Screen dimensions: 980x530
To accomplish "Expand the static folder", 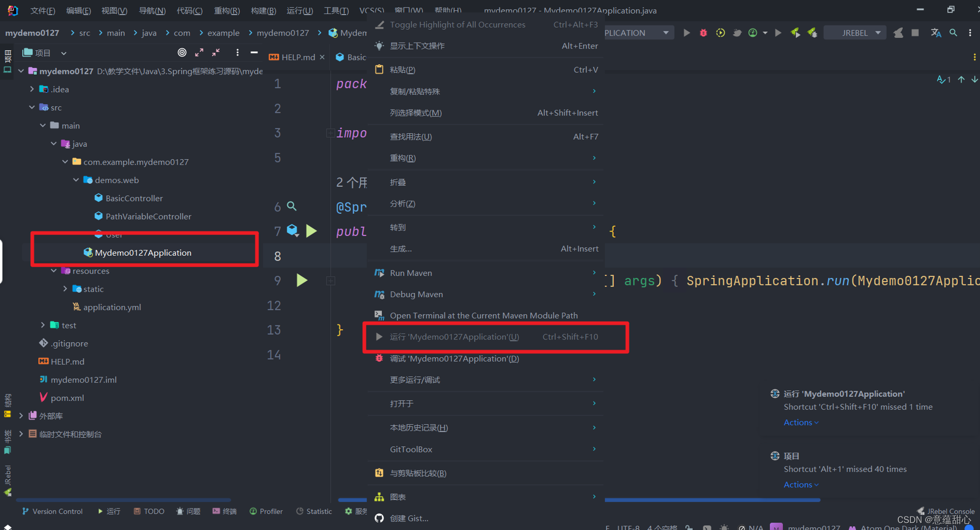I will [65, 289].
